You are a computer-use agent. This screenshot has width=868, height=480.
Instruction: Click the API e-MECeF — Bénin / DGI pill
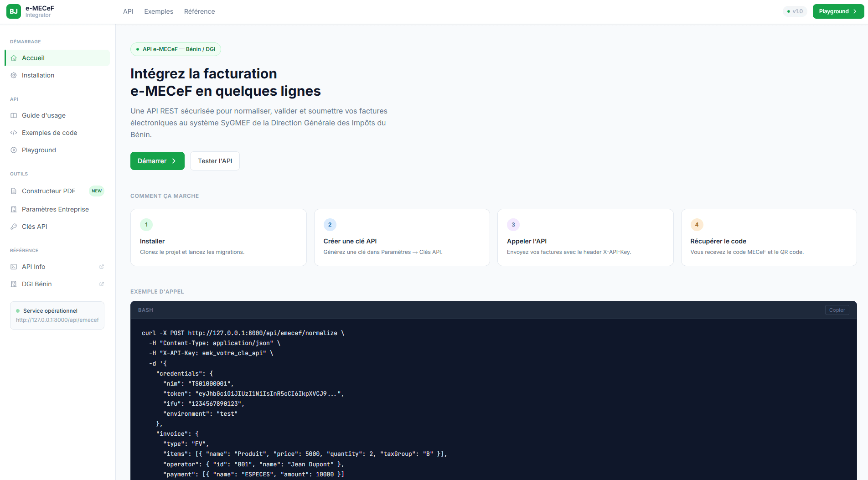pos(176,49)
